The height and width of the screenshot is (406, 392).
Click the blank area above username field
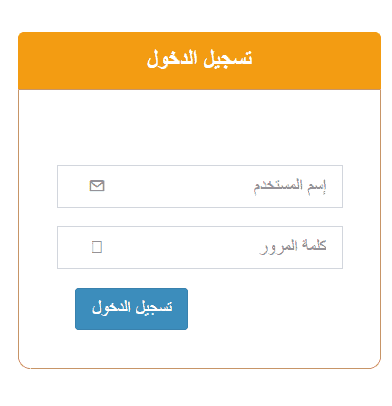coord(199,128)
